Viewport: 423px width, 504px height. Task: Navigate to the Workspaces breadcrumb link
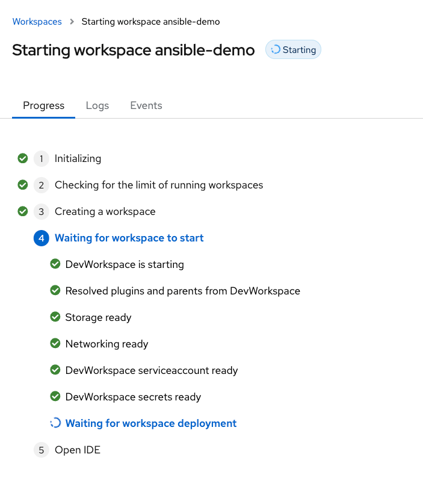pos(37,22)
